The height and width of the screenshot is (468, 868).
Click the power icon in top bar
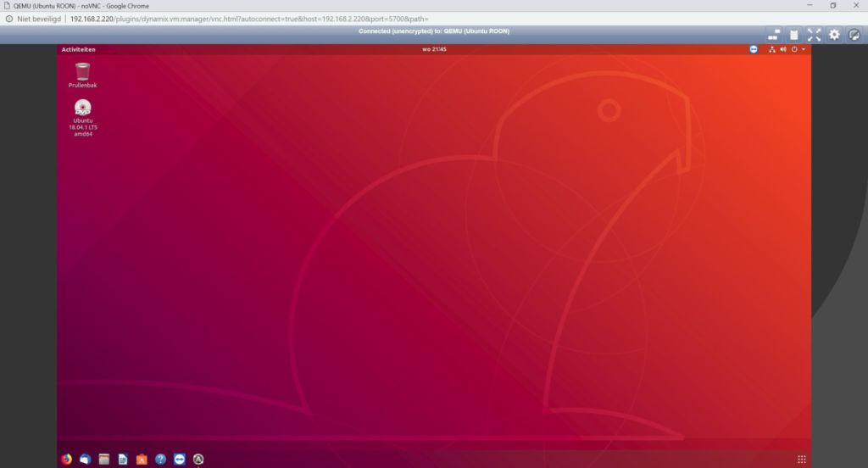point(794,49)
